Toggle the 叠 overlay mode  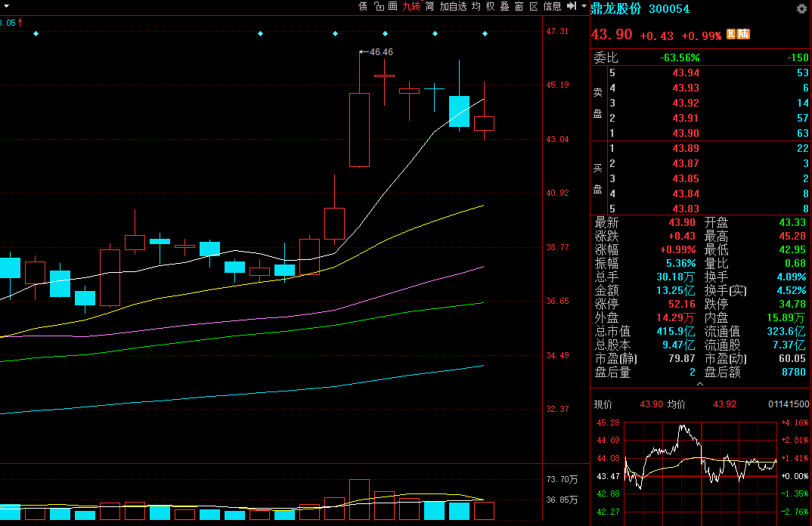click(x=504, y=7)
